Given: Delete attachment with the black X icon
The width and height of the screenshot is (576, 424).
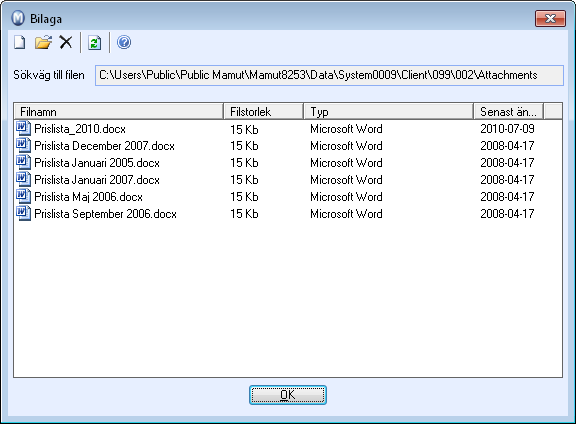Looking at the screenshot, I should (x=66, y=42).
